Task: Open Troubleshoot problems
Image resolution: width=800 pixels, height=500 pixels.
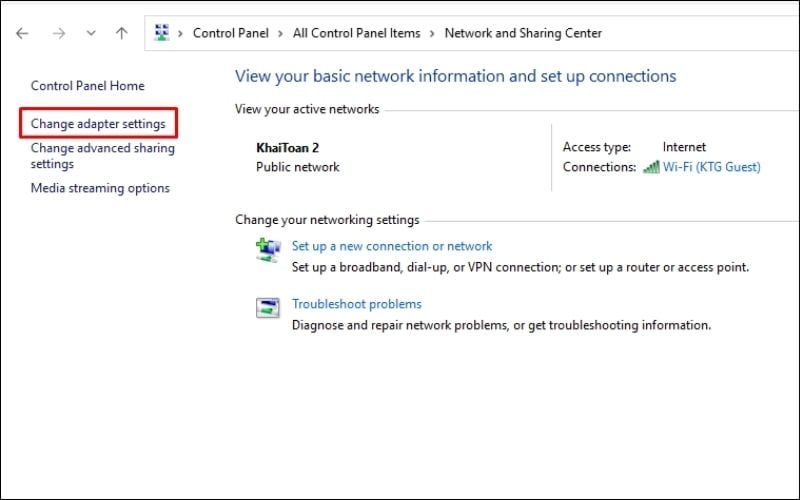Action: click(x=357, y=304)
